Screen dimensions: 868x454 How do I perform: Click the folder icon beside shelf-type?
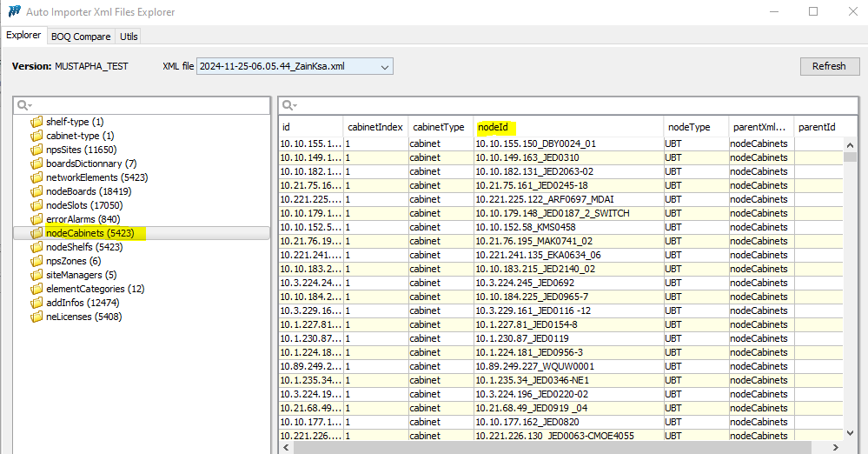pos(36,122)
